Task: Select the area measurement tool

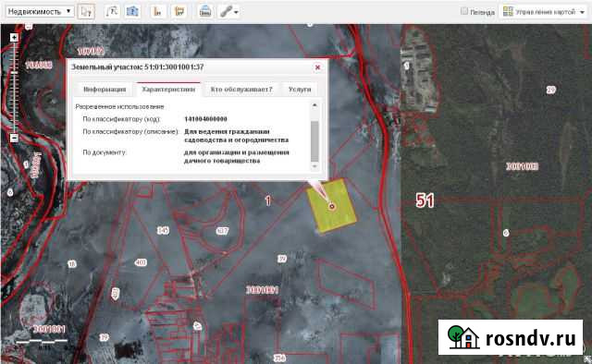Action: click(179, 12)
